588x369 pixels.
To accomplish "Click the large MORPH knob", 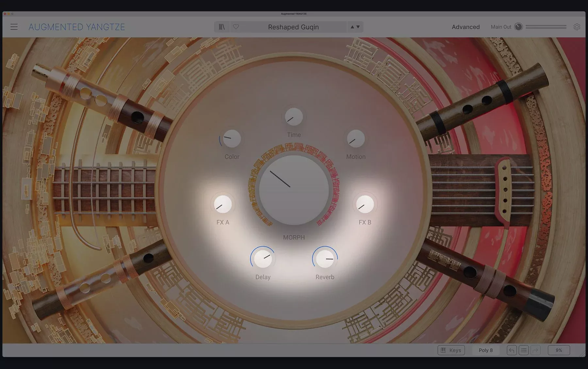I will [294, 190].
